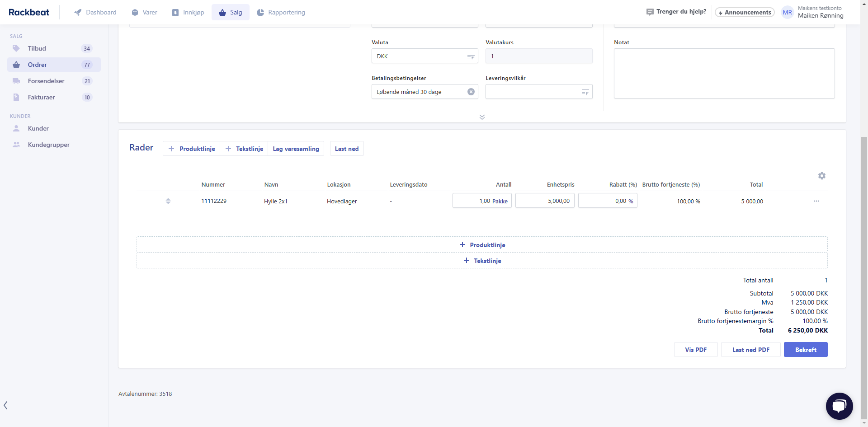Open the table column settings gear
Viewport: 868px width, 427px height.
(821, 176)
